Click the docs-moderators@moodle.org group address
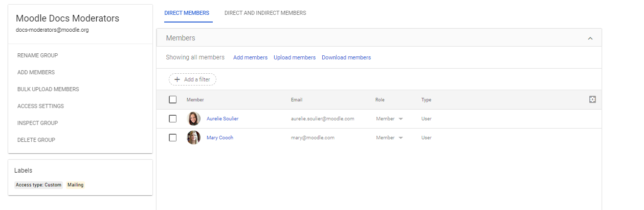This screenshot has height=210, width=644. 52,30
